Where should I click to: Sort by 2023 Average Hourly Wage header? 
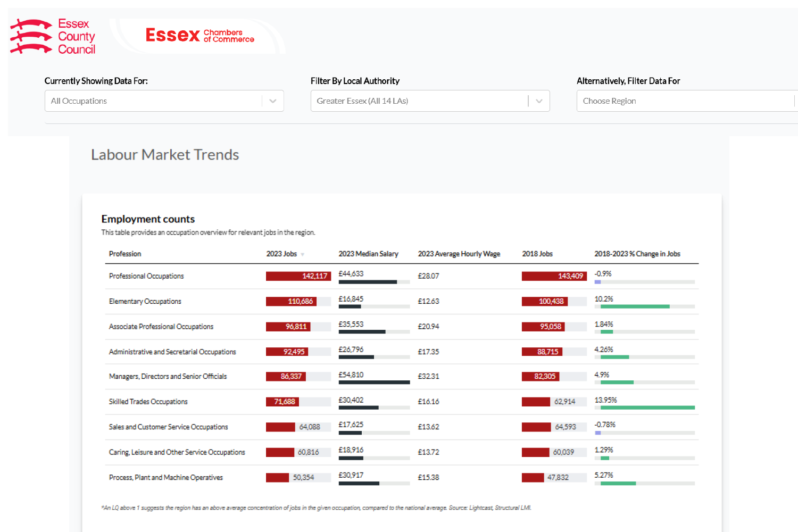click(459, 254)
